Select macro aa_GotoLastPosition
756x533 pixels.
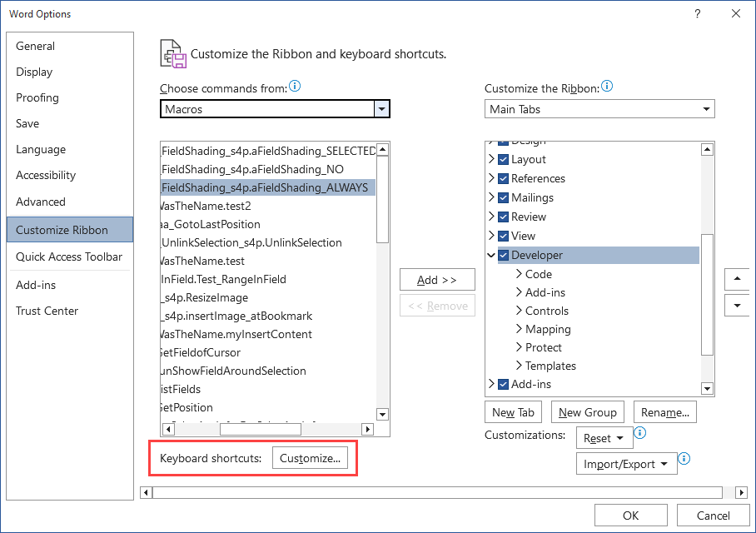267,224
